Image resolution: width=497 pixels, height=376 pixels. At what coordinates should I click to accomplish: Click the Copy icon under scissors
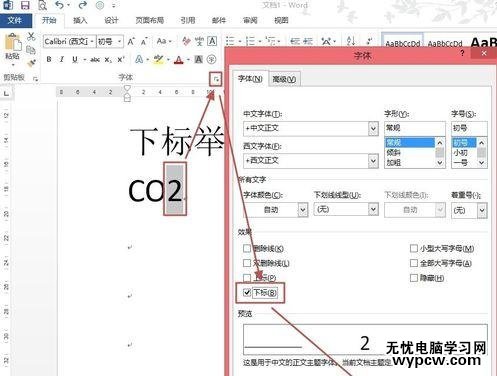point(31,50)
